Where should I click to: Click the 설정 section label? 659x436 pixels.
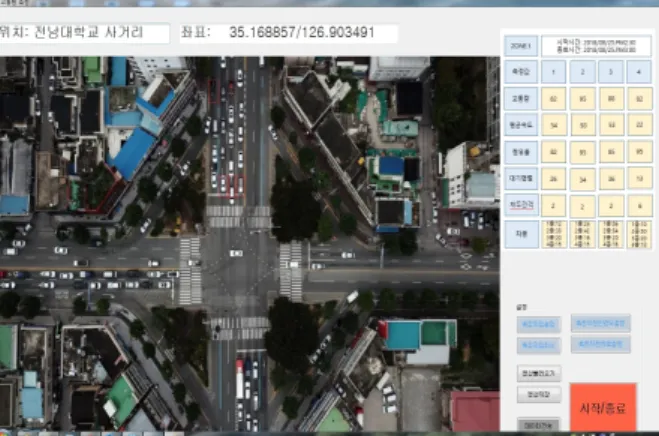521,307
